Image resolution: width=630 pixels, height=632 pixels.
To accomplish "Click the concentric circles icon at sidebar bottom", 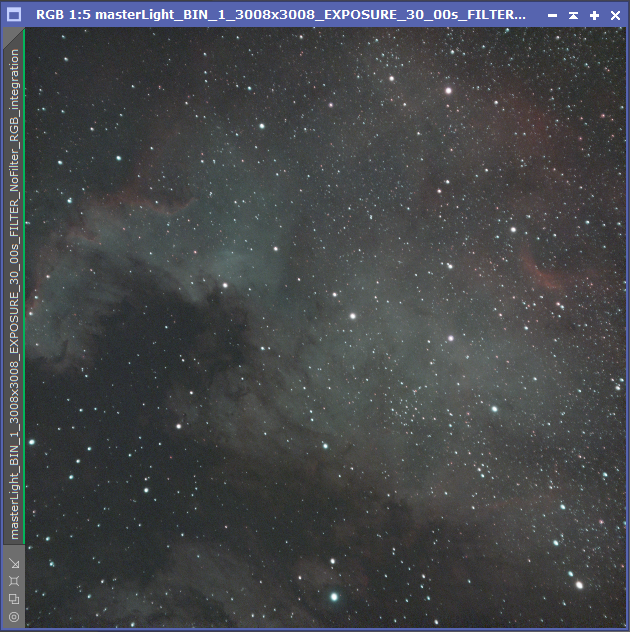I will pos(15,617).
